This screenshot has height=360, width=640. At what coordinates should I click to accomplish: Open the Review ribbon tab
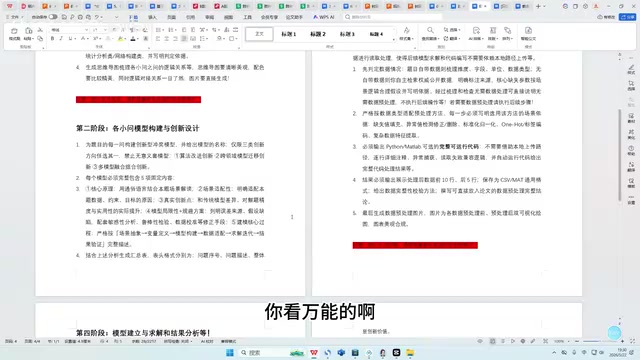click(209, 17)
